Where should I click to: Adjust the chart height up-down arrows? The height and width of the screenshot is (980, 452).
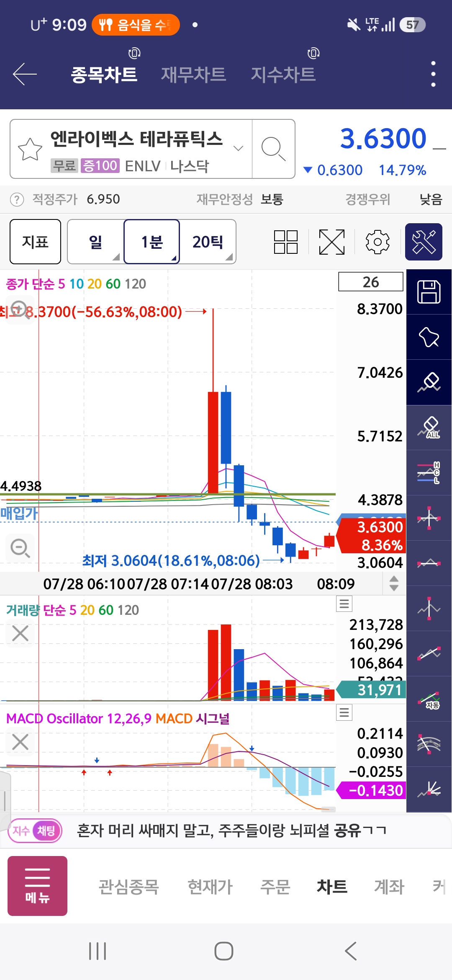(393, 583)
